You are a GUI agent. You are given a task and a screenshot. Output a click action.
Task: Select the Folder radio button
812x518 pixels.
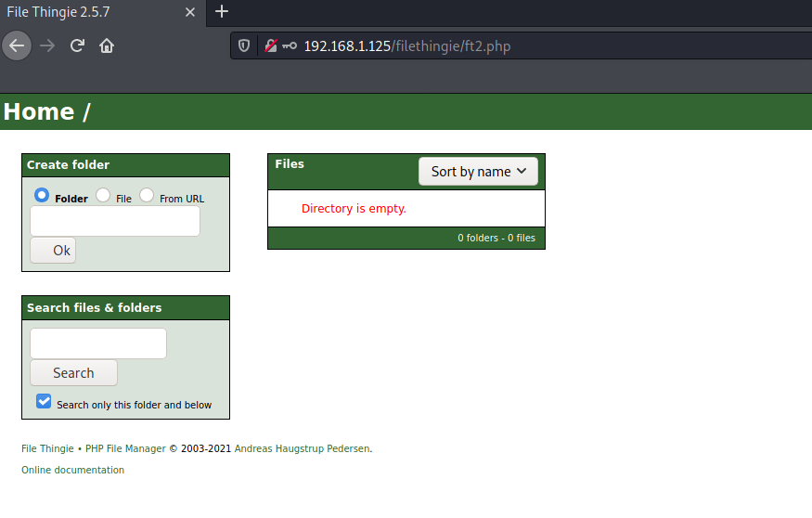tap(42, 196)
